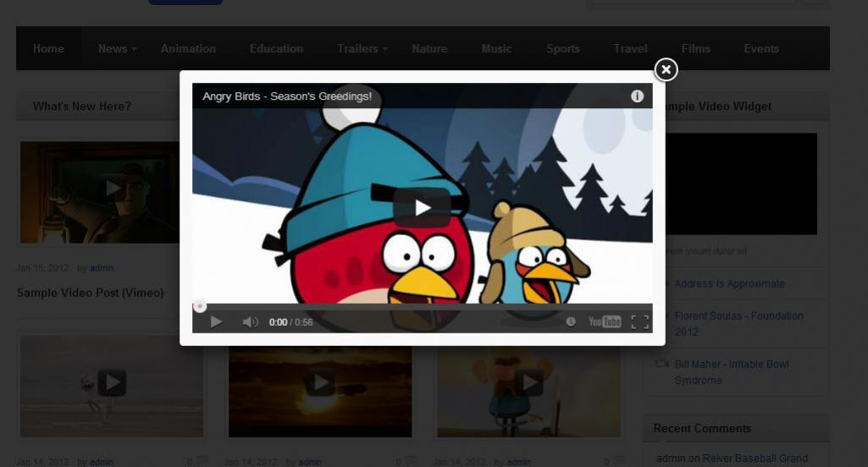Mute the video with the speaker icon

click(x=250, y=321)
